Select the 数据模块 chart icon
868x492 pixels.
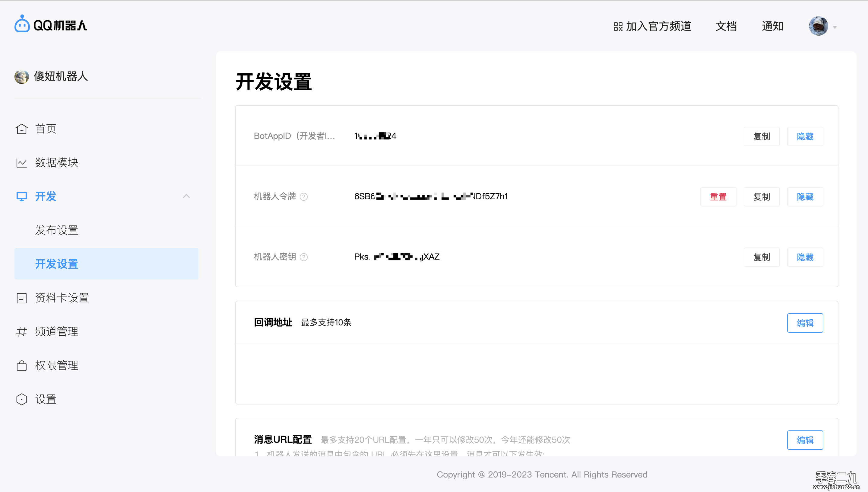(x=21, y=162)
